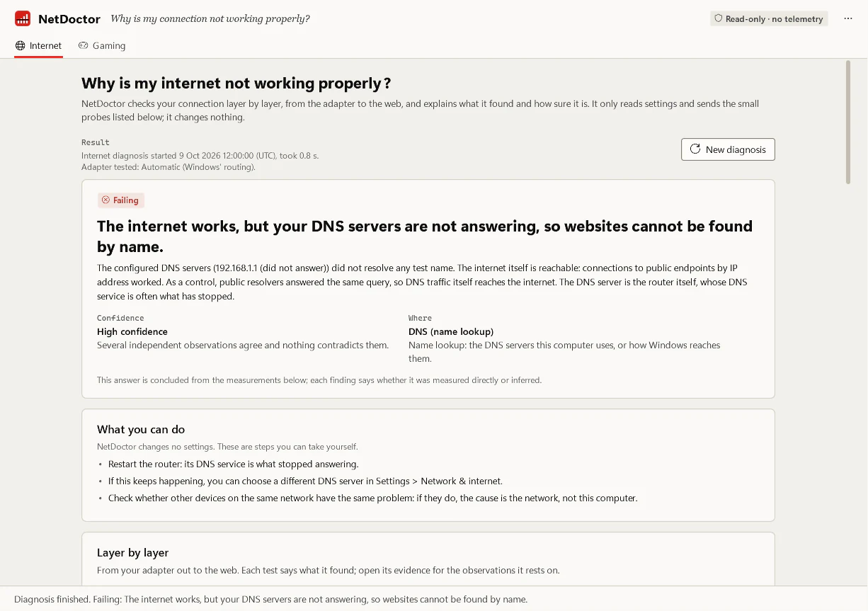Click the Failing status badge
The image size is (868, 611).
tap(121, 200)
